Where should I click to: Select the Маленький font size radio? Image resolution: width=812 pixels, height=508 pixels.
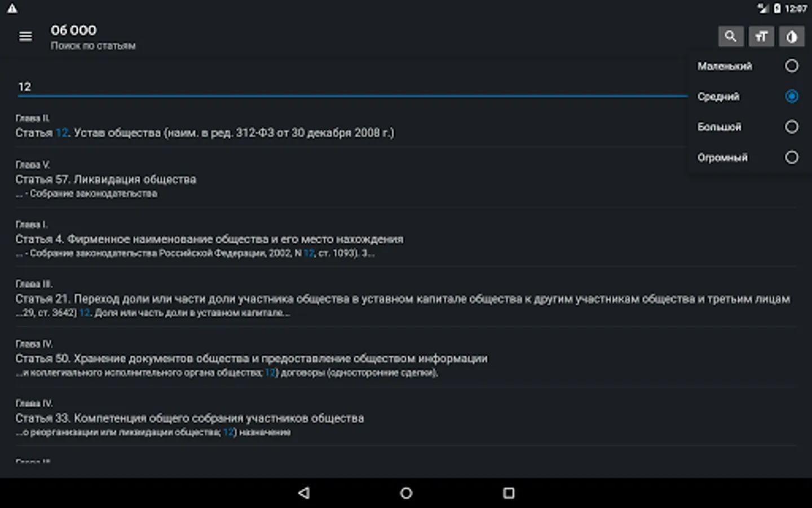coord(792,66)
